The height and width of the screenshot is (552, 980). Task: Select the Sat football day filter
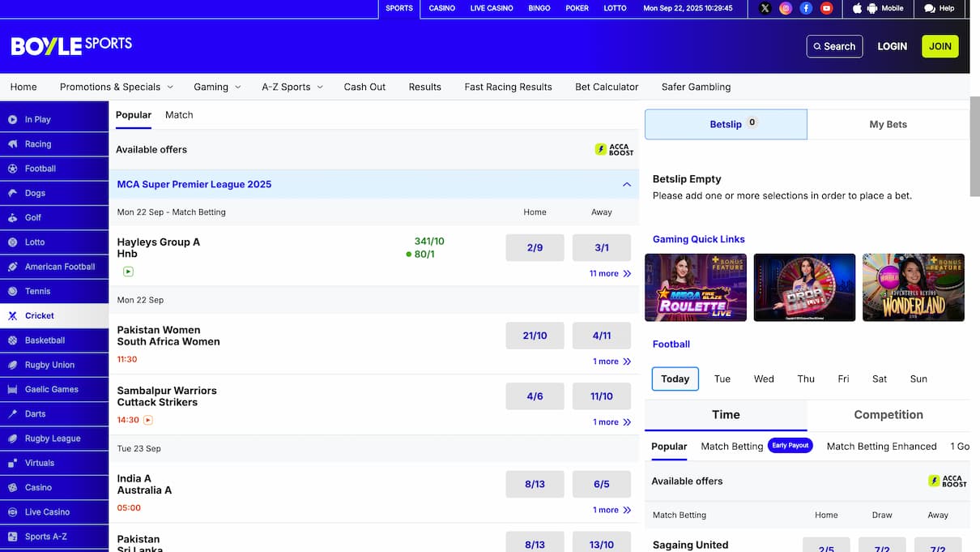880,379
